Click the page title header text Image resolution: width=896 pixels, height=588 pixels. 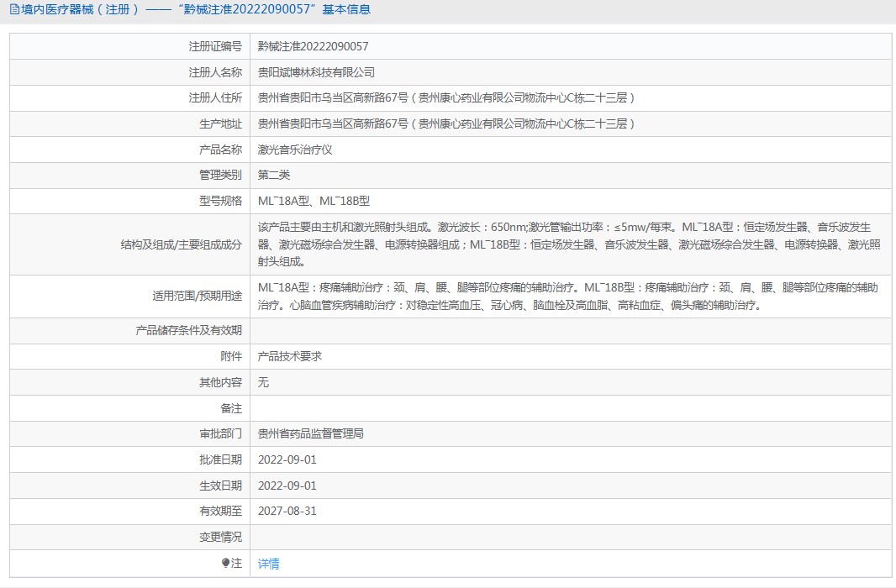coord(194,10)
